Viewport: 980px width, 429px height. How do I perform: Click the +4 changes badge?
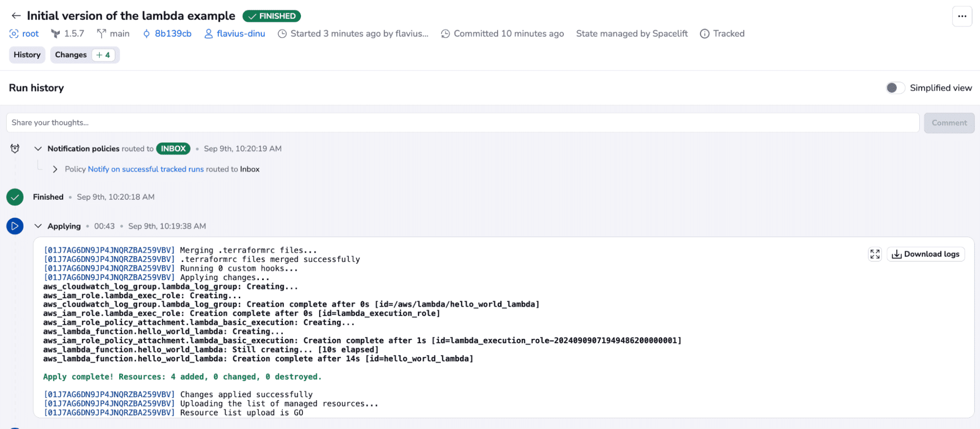pos(103,55)
